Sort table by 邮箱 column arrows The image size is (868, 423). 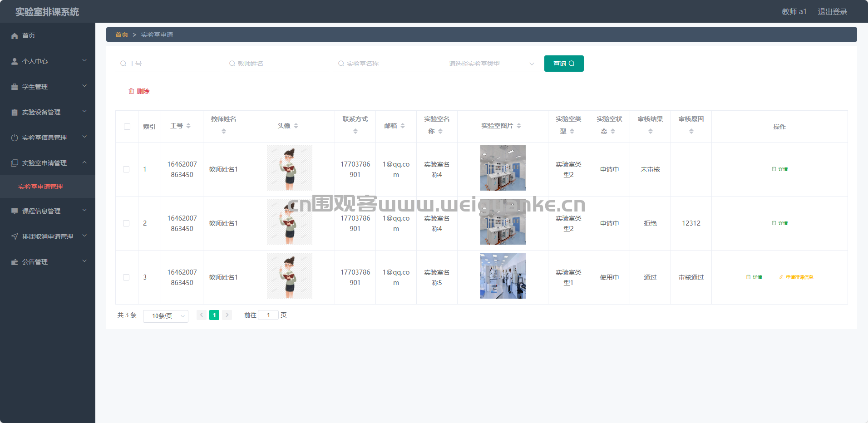(x=403, y=126)
